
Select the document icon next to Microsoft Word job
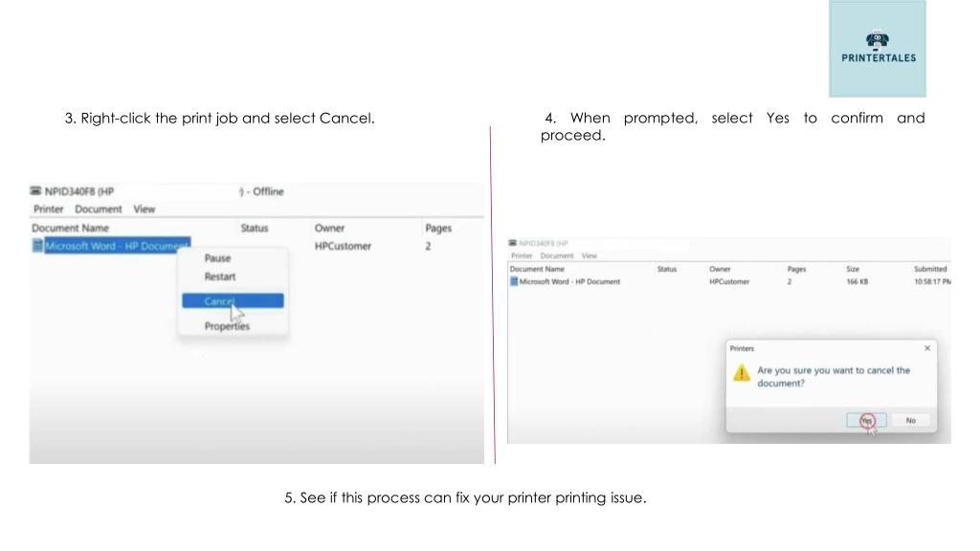[37, 246]
